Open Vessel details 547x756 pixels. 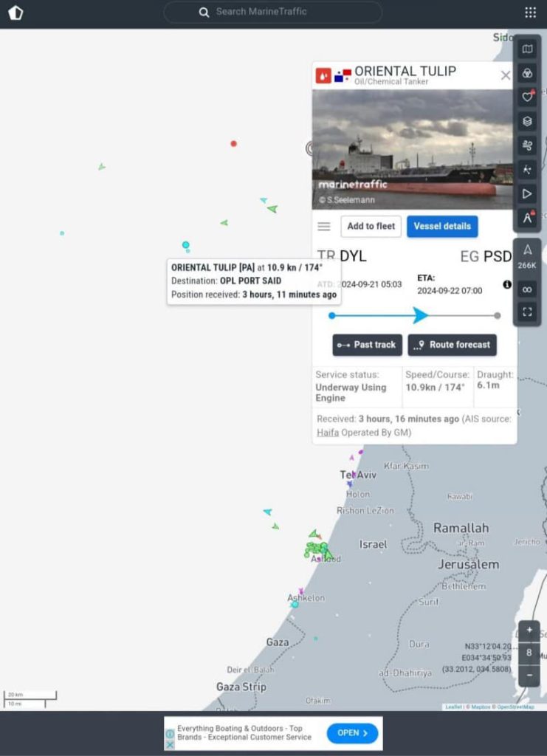(x=442, y=226)
